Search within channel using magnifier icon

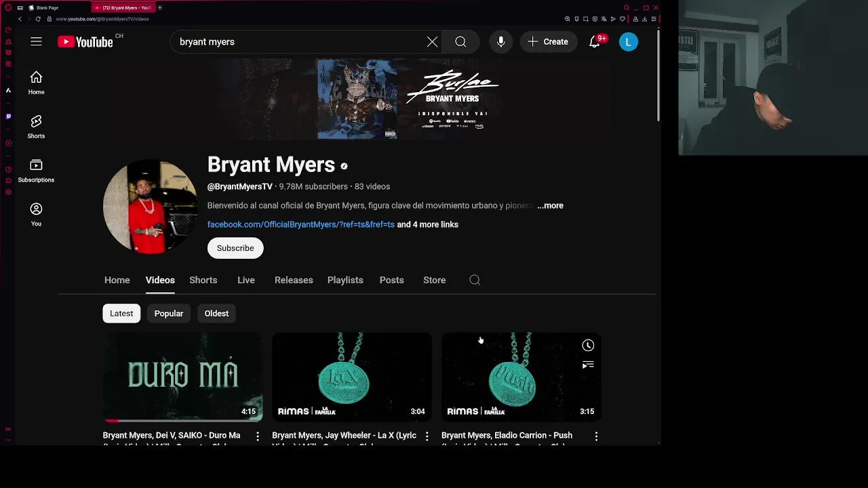point(475,280)
